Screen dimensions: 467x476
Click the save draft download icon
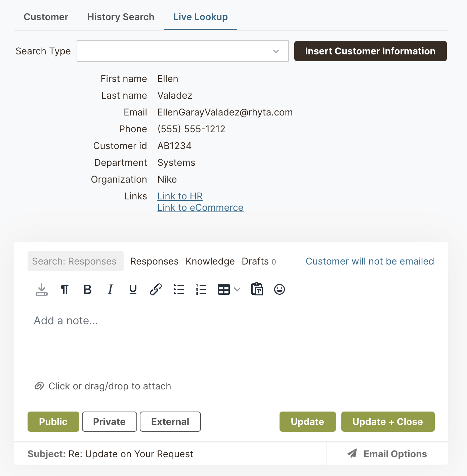click(x=42, y=289)
